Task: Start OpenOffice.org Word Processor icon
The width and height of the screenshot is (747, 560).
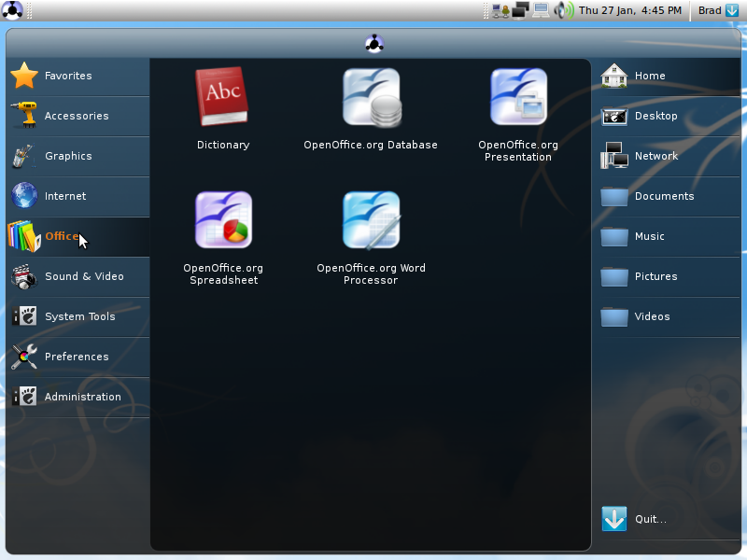Action: click(x=371, y=220)
